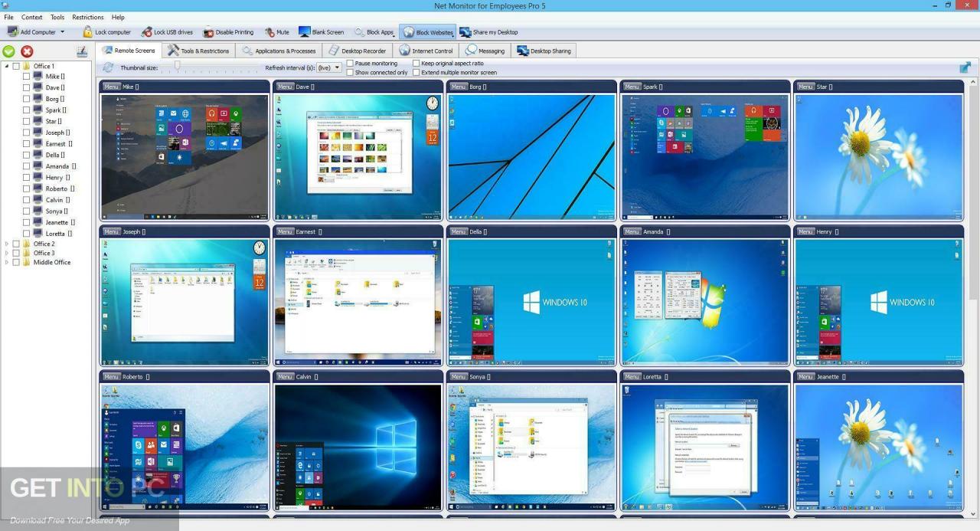
Task: Tick the checkbox next to Dave
Action: click(x=26, y=87)
